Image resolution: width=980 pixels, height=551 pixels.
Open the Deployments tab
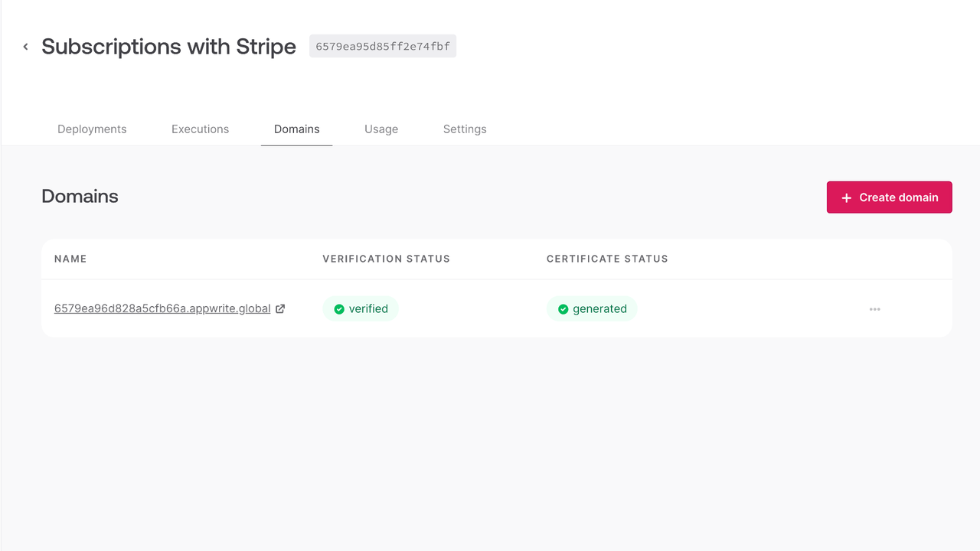point(92,129)
